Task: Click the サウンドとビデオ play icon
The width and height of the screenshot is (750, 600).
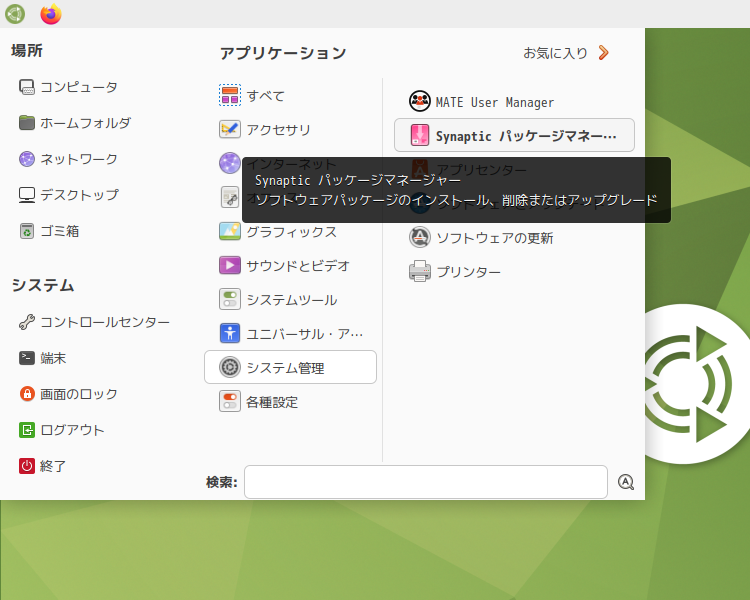Action: (x=230, y=266)
